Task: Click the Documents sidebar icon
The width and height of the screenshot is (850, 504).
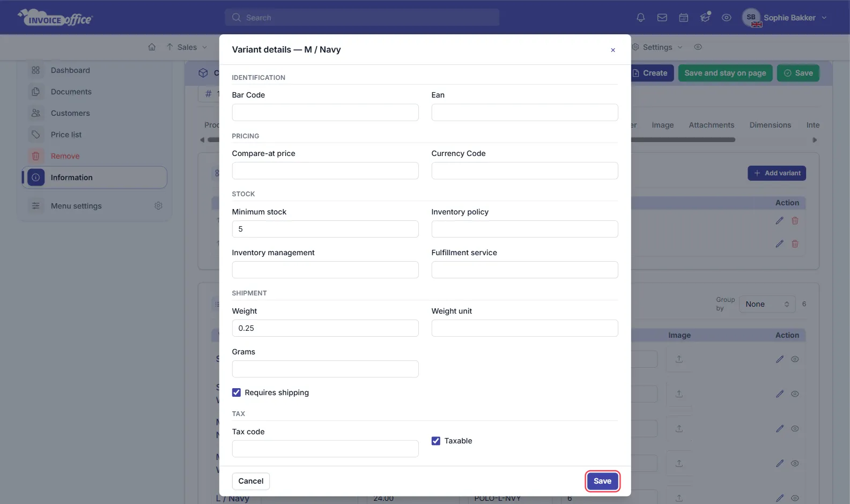Action: click(x=36, y=92)
